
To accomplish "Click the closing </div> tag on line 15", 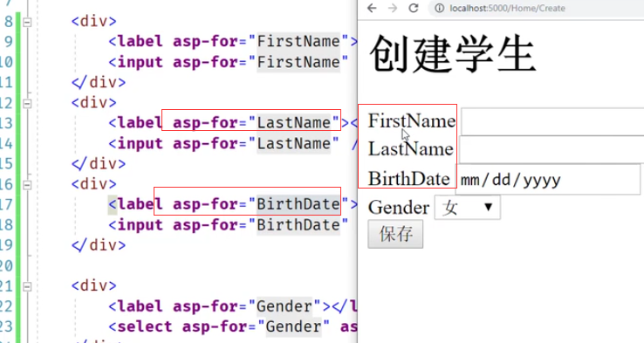I will pyautogui.click(x=99, y=164).
